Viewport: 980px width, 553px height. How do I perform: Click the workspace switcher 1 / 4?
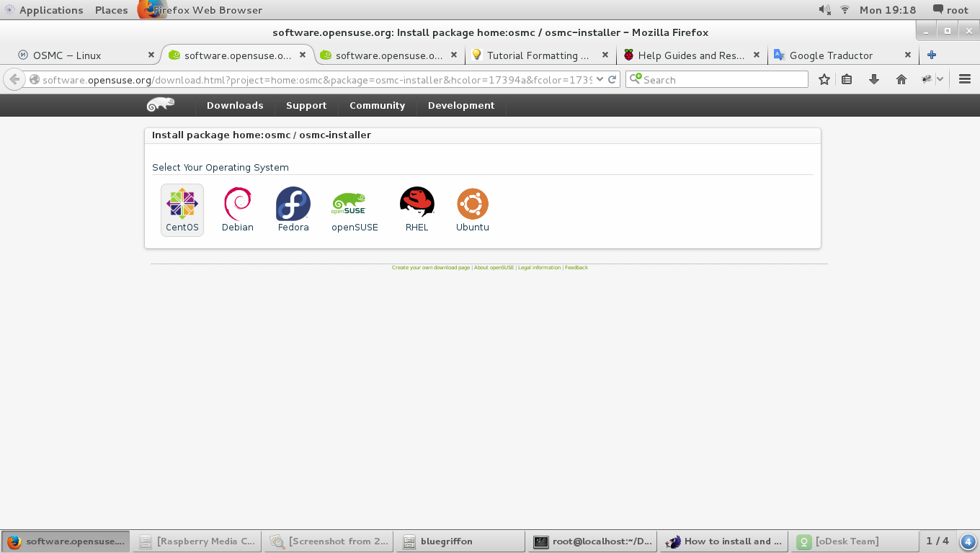click(x=937, y=541)
